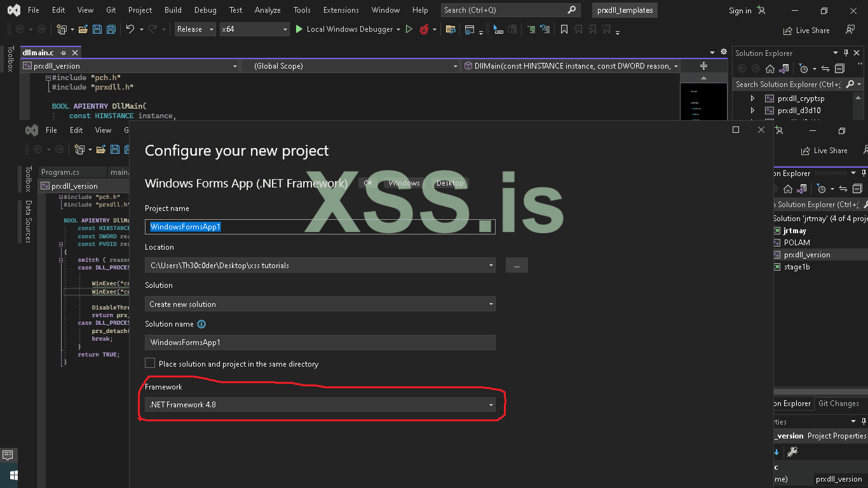Click Start Without Debugging outline play icon
The height and width of the screenshot is (488, 868).
[409, 29]
